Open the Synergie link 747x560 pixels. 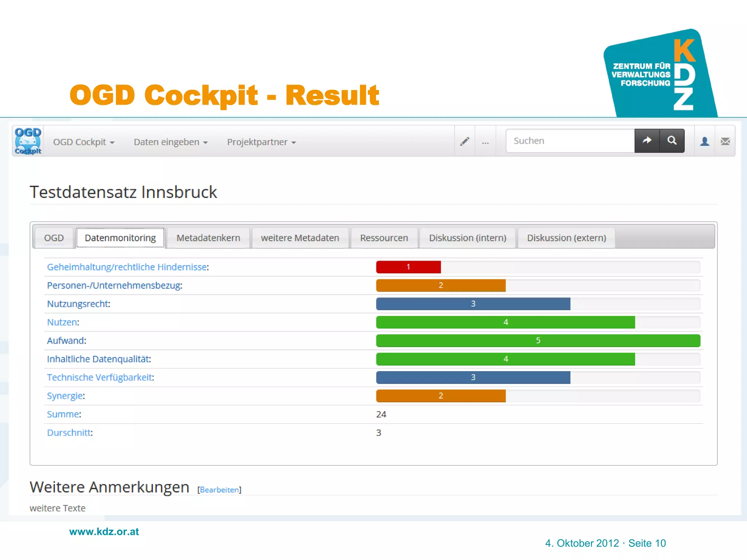(65, 396)
